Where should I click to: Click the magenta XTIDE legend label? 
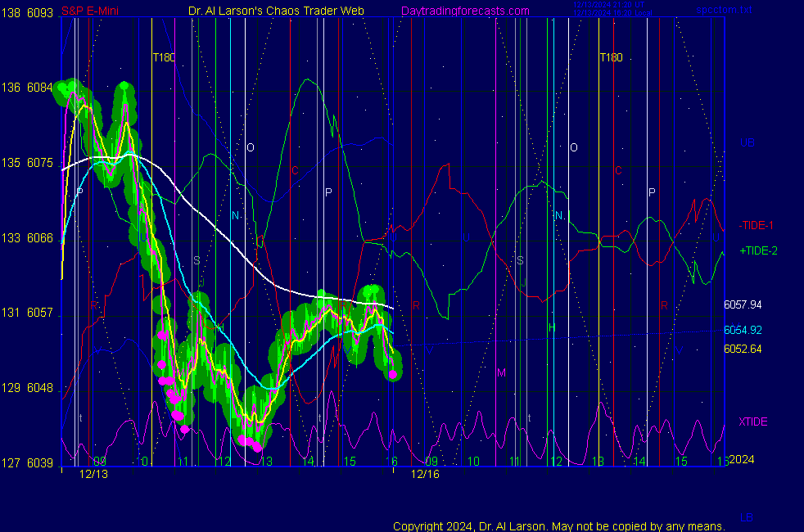(752, 422)
